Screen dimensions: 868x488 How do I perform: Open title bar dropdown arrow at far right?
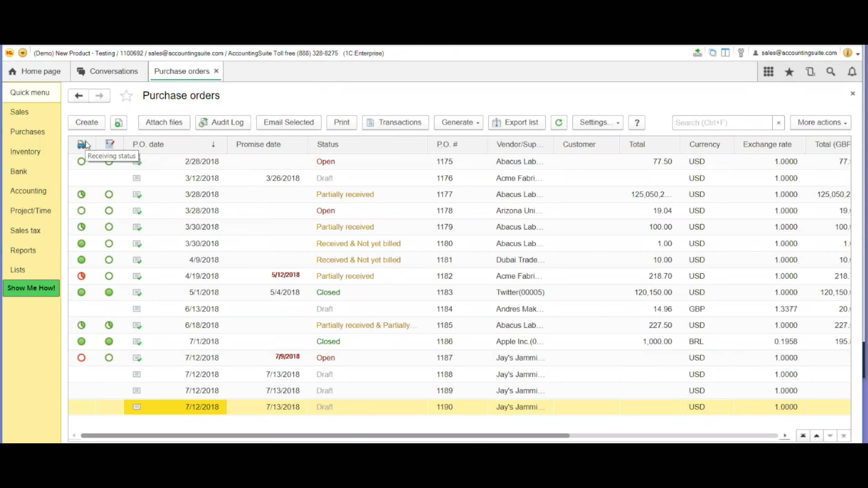point(858,53)
